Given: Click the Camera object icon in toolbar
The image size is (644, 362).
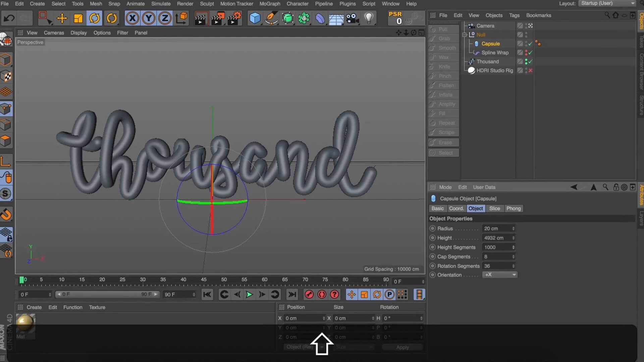Looking at the screenshot, I should 352,18.
